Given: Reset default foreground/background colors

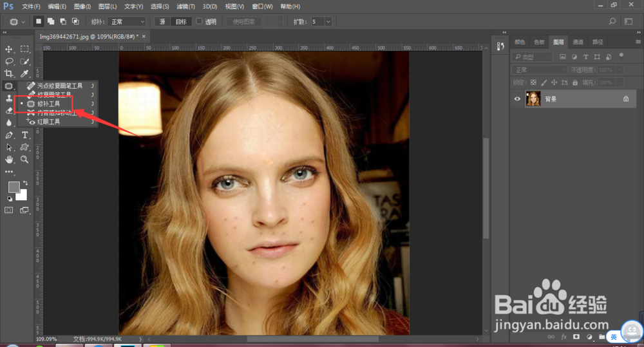Looking at the screenshot, I should coord(10,199).
